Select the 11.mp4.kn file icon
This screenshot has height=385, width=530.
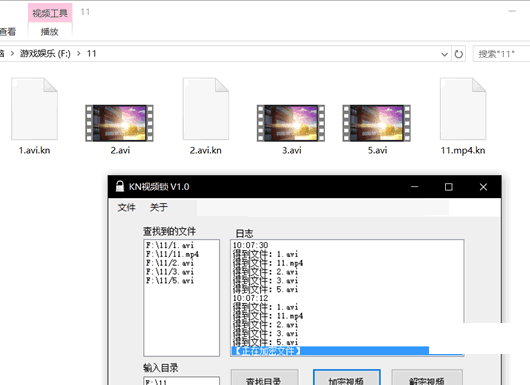click(463, 109)
